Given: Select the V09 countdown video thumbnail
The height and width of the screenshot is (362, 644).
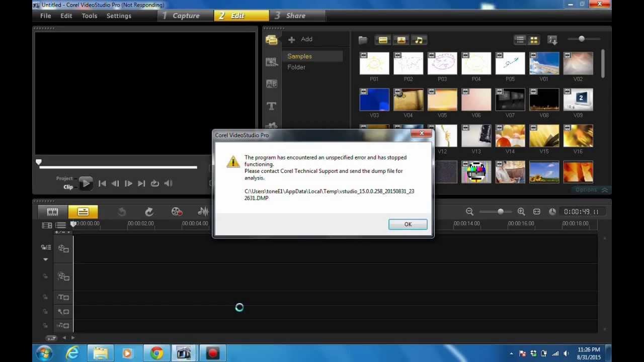Looking at the screenshot, I should 578,100.
